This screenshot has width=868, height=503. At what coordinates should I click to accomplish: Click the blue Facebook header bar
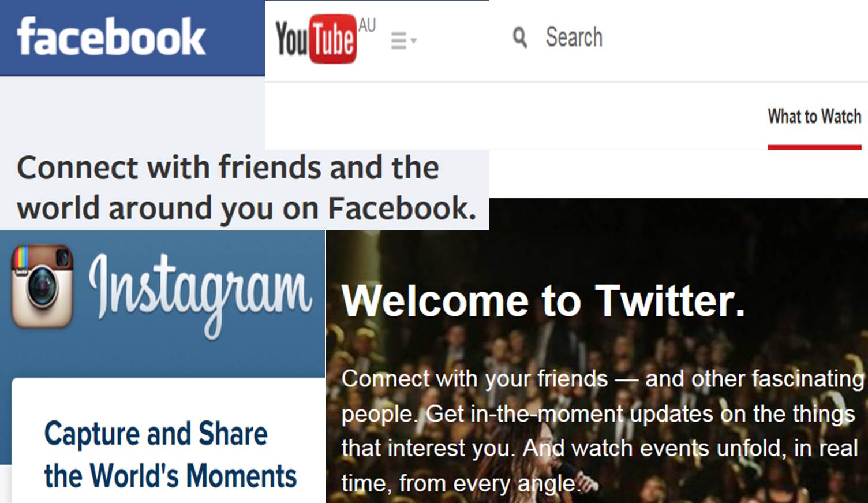point(132,38)
